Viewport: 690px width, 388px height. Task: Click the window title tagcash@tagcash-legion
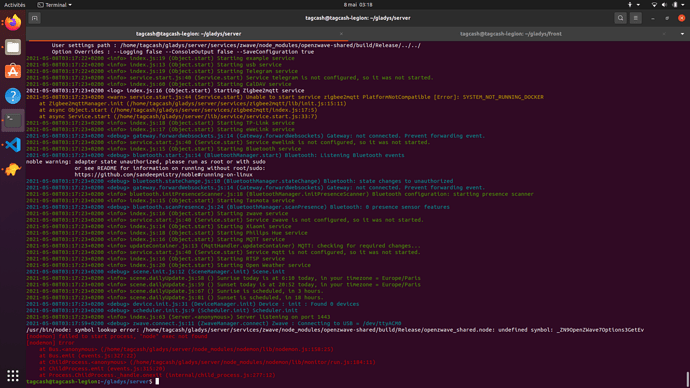coord(358,18)
